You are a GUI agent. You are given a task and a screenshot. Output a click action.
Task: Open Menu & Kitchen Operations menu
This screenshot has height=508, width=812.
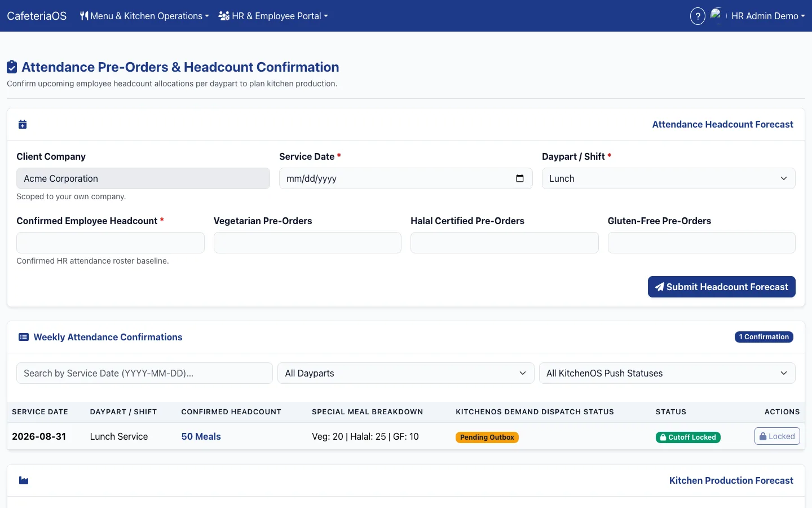coord(144,16)
